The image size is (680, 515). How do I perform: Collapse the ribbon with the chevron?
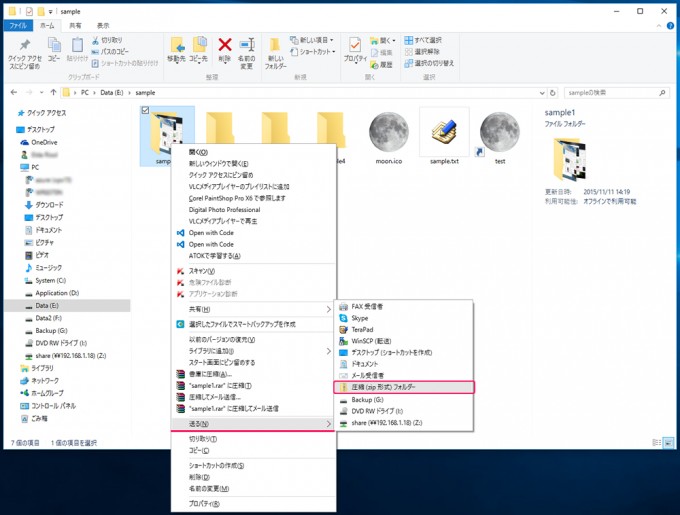pos(658,26)
